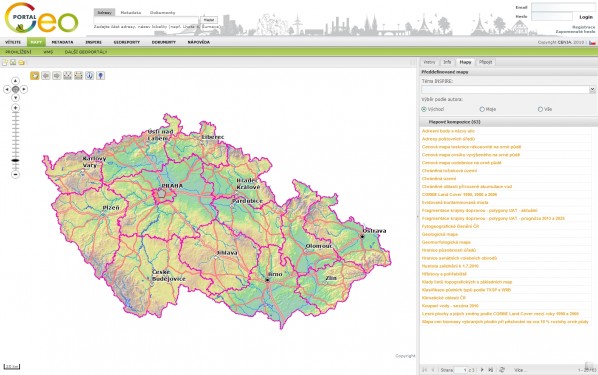
Task: Open the Téma INSPIRE dropdown
Action: tap(592, 89)
